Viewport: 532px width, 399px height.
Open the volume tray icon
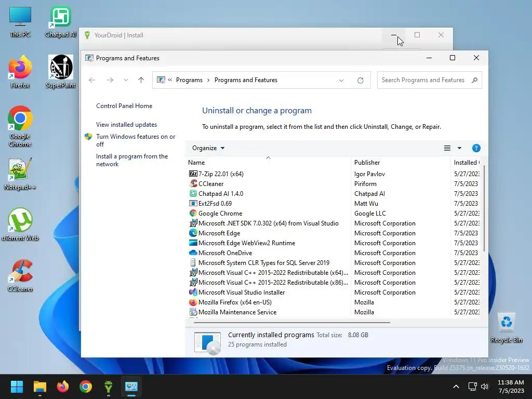[x=485, y=387]
